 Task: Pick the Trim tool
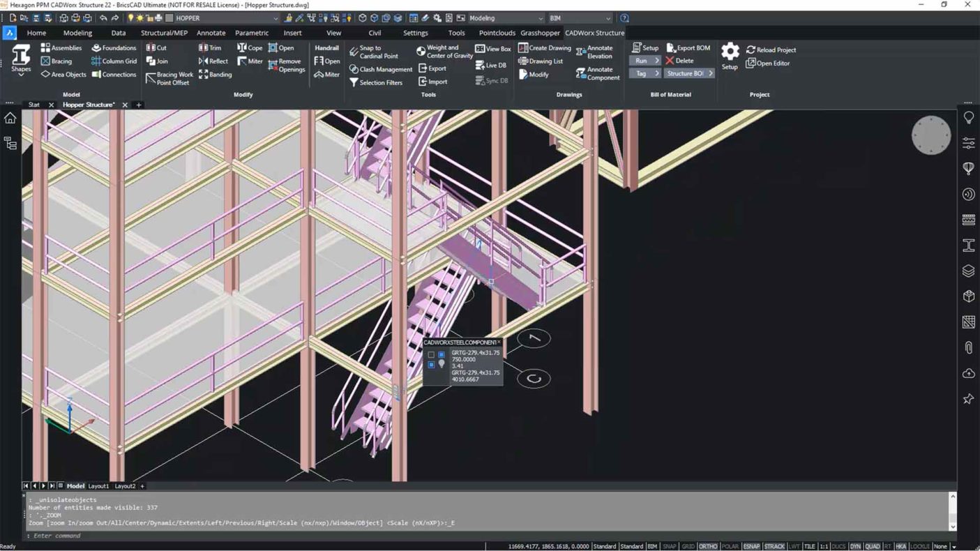point(210,48)
